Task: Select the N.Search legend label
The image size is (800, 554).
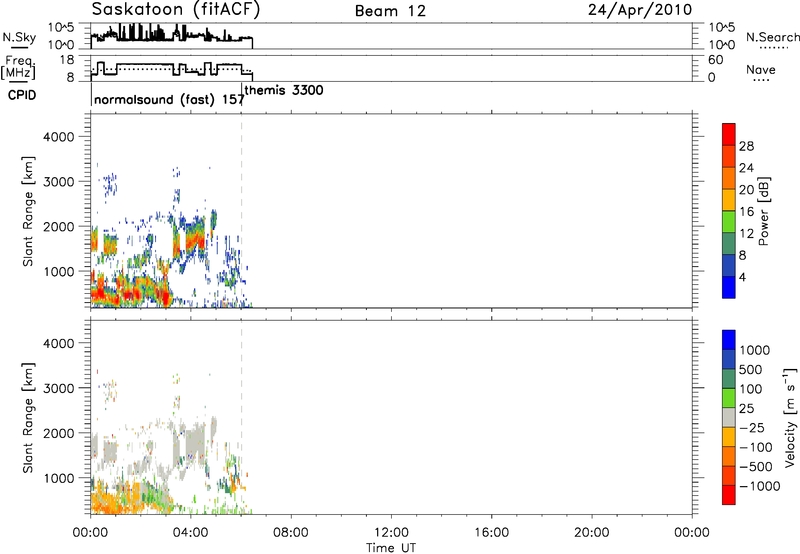Action: (x=773, y=37)
